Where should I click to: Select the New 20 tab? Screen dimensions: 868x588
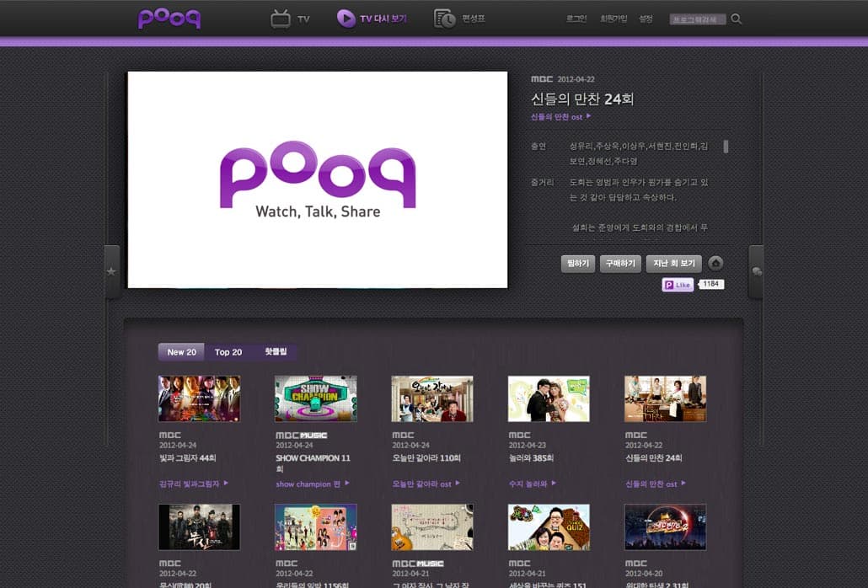181,352
